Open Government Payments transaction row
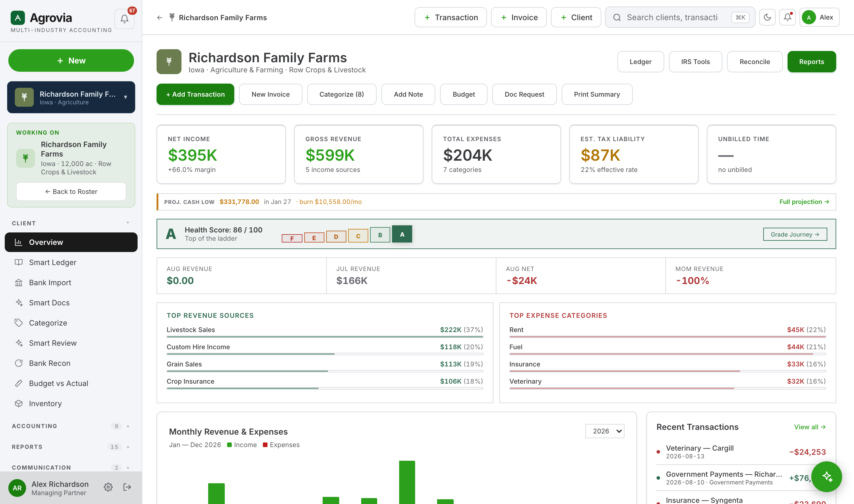The width and height of the screenshot is (854, 504). point(740,478)
